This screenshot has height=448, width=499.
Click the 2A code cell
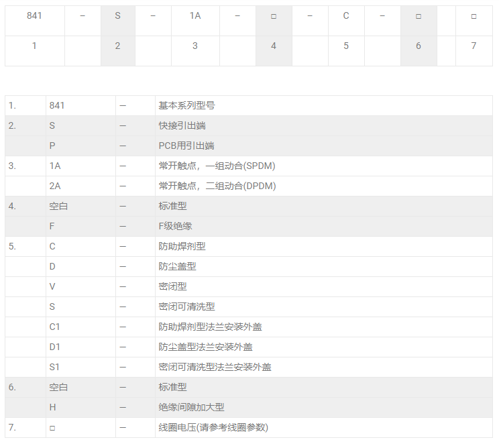pos(55,186)
